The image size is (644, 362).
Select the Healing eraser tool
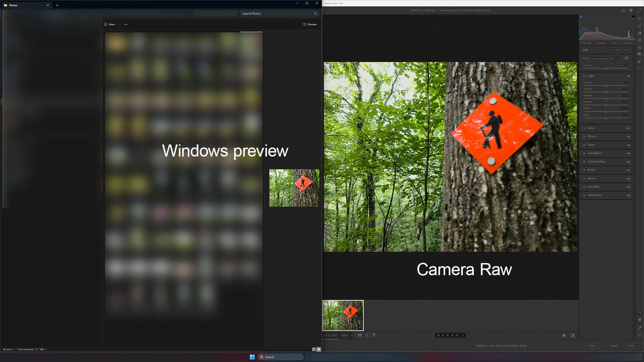[x=640, y=33]
